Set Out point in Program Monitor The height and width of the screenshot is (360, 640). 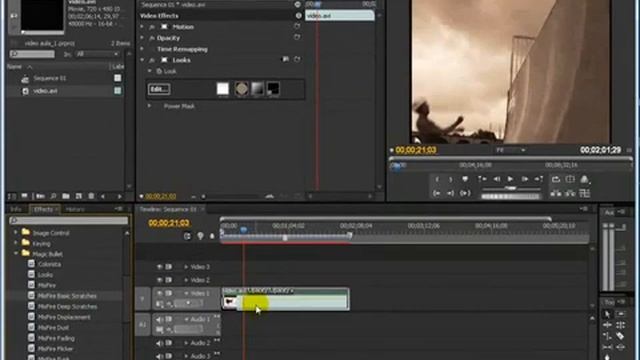coord(451,179)
